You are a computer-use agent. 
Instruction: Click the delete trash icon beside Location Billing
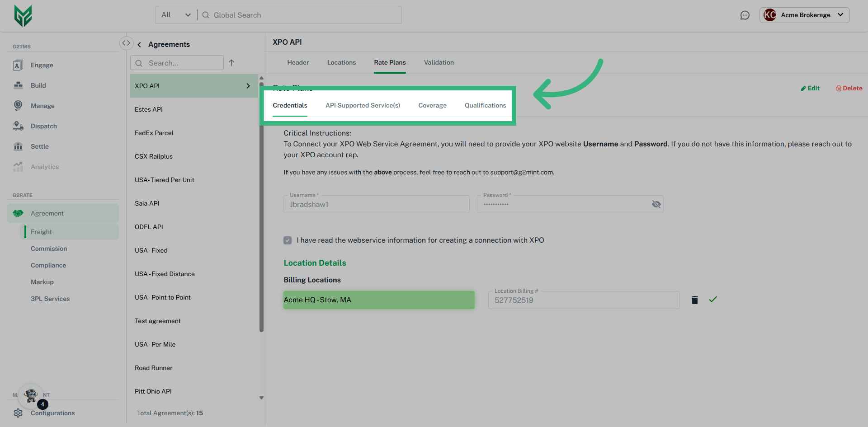click(694, 300)
